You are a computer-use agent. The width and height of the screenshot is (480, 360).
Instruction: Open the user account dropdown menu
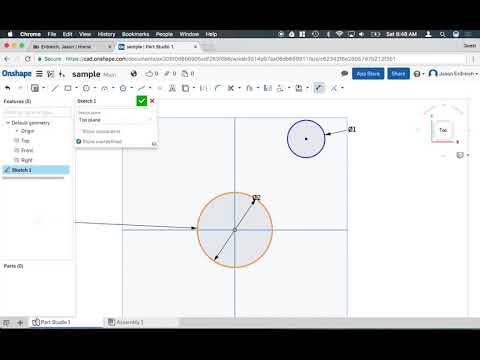click(x=453, y=73)
